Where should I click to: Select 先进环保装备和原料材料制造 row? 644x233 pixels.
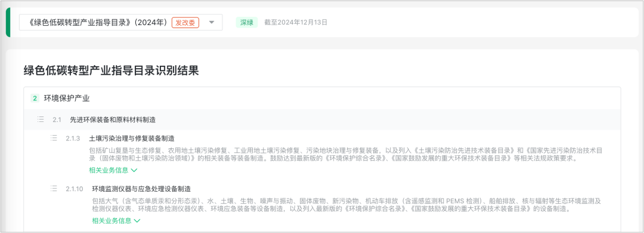click(x=322, y=119)
